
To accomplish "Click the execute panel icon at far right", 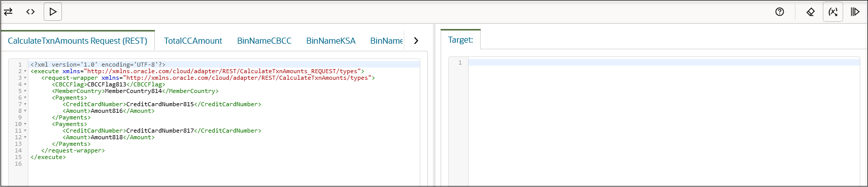I will click(855, 12).
